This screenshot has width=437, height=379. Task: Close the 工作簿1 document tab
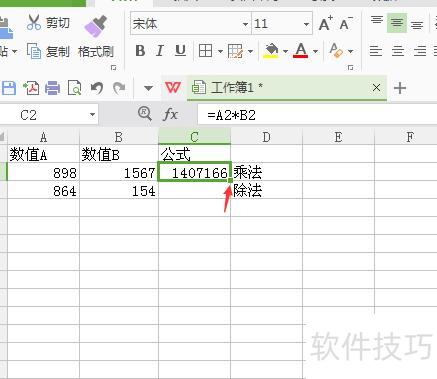pos(376,88)
